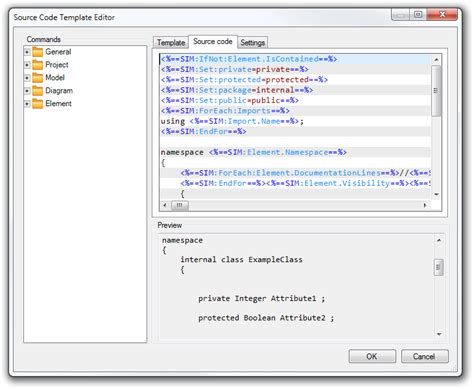This screenshot has height=389, width=474.
Task: Click the Diagram folder icon
Action: click(x=38, y=91)
